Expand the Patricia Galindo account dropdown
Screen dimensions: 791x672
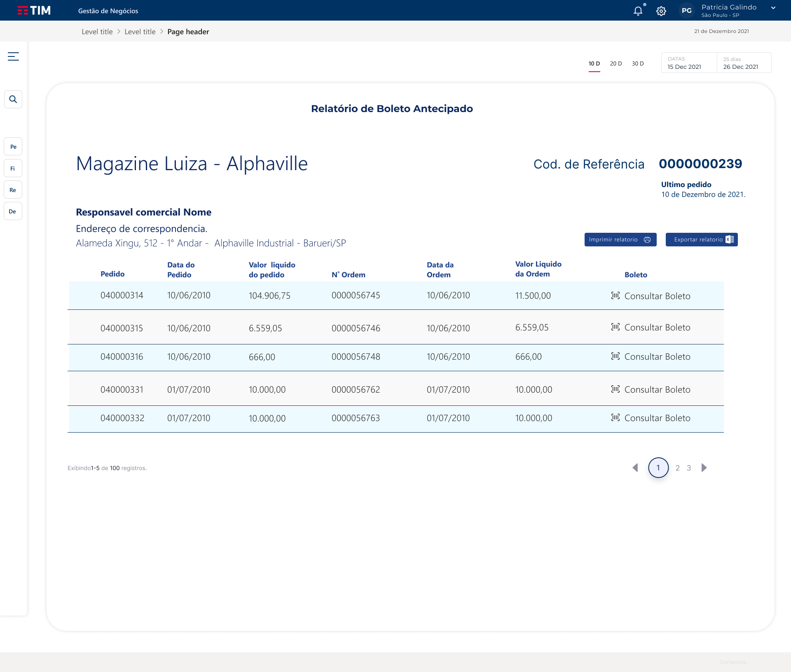click(773, 8)
